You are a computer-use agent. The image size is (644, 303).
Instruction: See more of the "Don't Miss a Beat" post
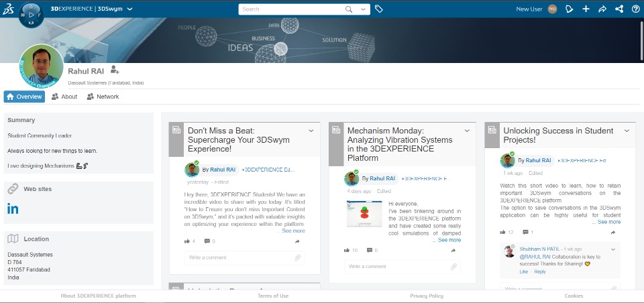[293, 231]
